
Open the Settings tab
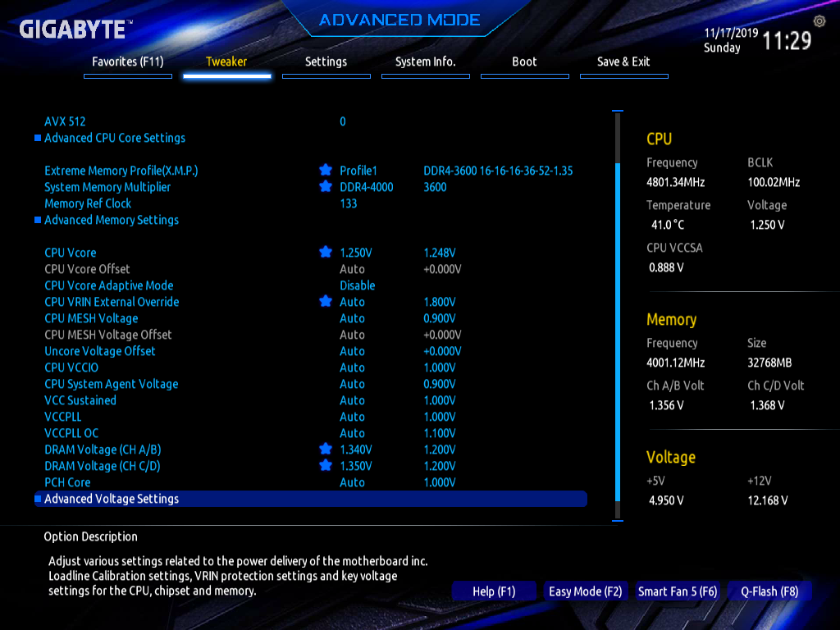tap(326, 62)
